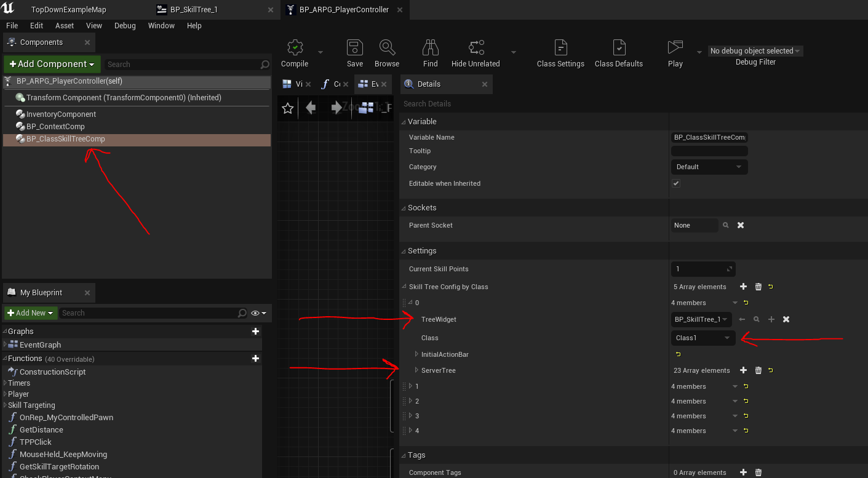
Task: Click the Play toolbar button
Action: (675, 54)
